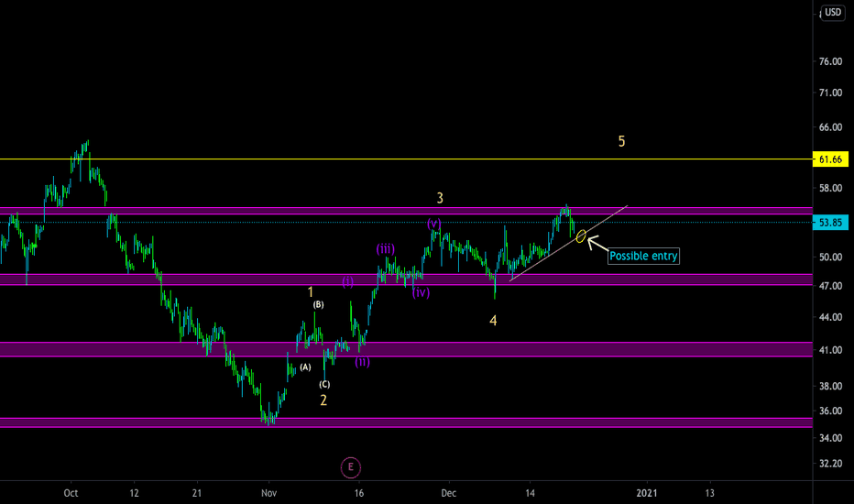Select the white ascending trendline

(x=569, y=243)
